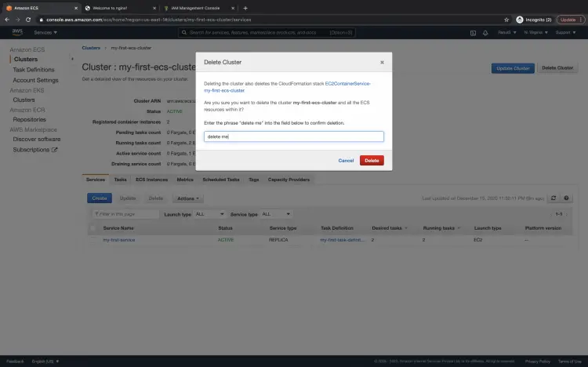Open the Service type ALL dropdown

[x=276, y=214]
